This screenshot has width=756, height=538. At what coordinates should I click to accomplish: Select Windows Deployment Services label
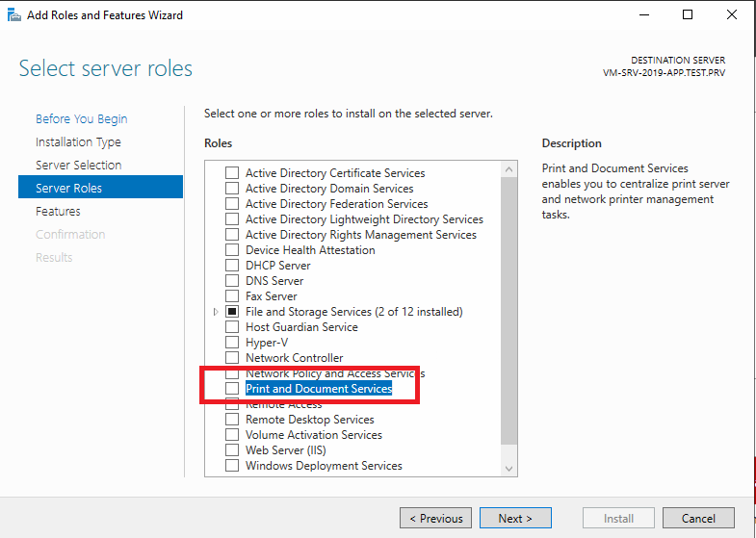(x=324, y=466)
